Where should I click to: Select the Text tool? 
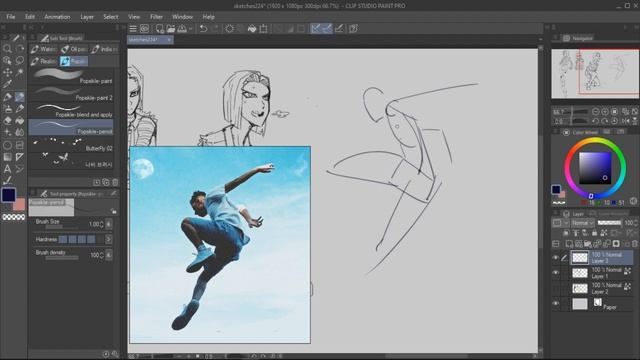pyautogui.click(x=7, y=169)
